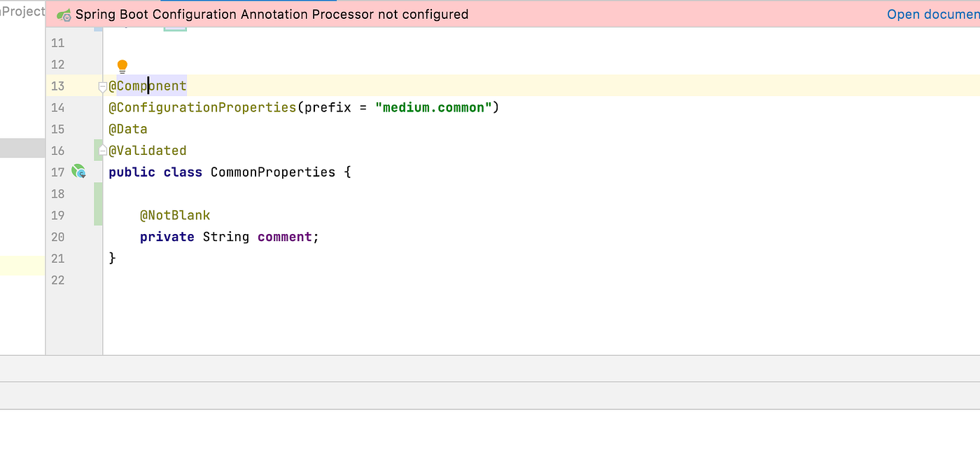
Task: Click the green change marker beside line 16
Action: (x=98, y=150)
